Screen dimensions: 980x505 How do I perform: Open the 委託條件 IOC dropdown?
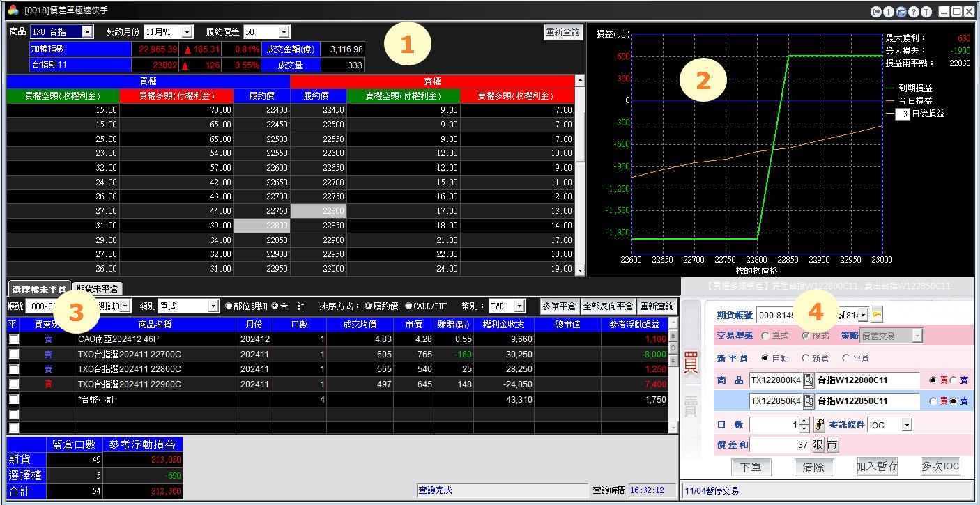coord(906,424)
